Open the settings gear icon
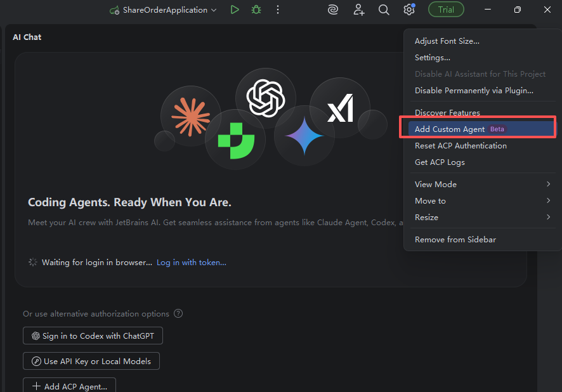 408,10
